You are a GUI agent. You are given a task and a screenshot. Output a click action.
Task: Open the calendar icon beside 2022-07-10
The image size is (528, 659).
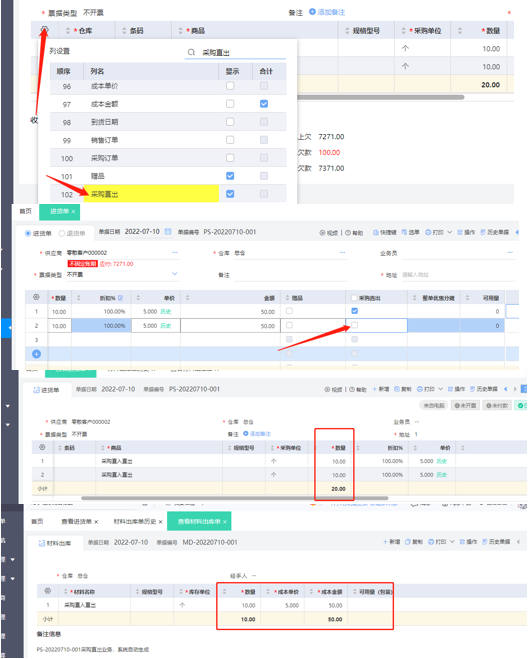168,232
